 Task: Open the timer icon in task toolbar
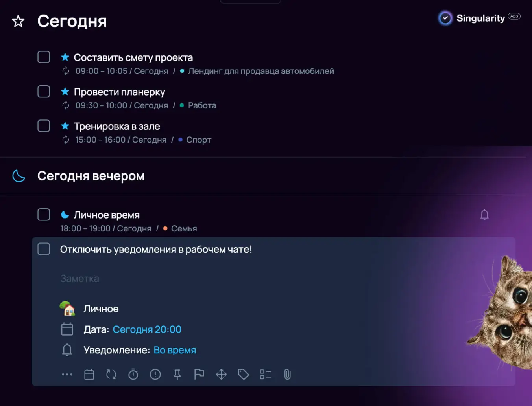[x=133, y=375]
